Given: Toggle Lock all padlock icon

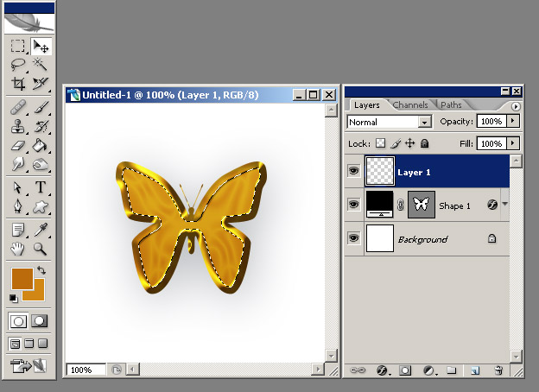Looking at the screenshot, I should pyautogui.click(x=425, y=143).
